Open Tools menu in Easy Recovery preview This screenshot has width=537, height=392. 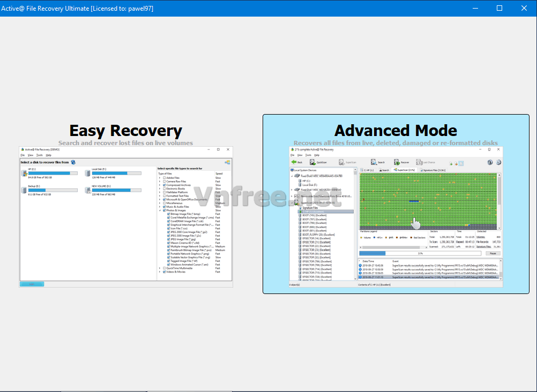click(x=39, y=155)
